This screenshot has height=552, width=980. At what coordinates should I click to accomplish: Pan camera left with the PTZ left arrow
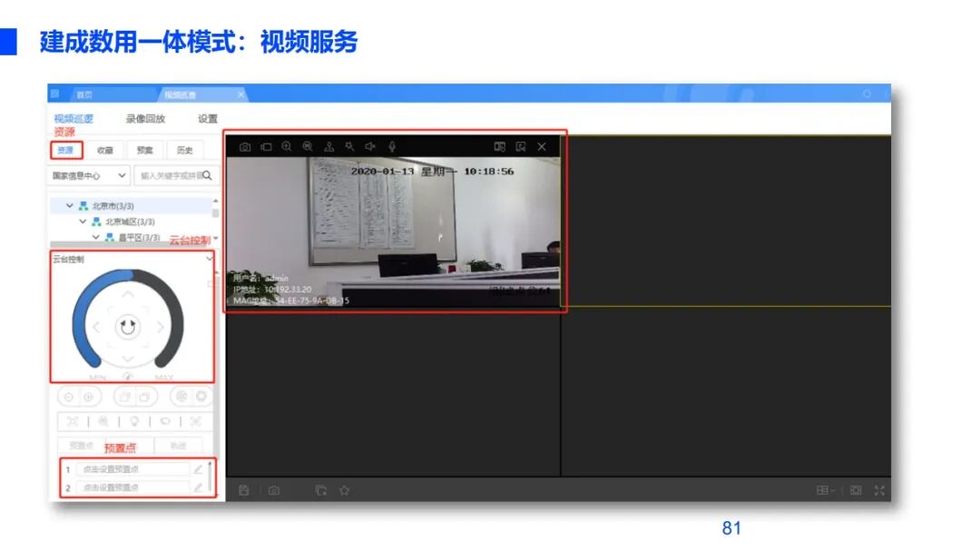click(96, 326)
